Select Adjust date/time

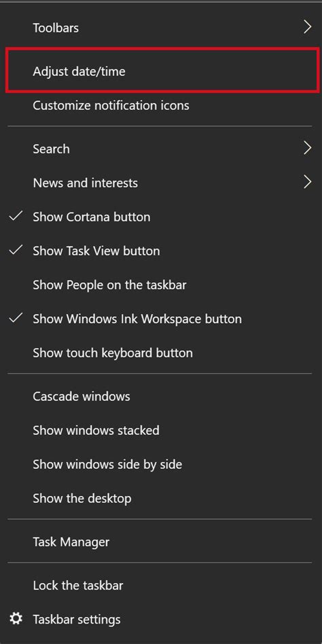click(x=79, y=72)
